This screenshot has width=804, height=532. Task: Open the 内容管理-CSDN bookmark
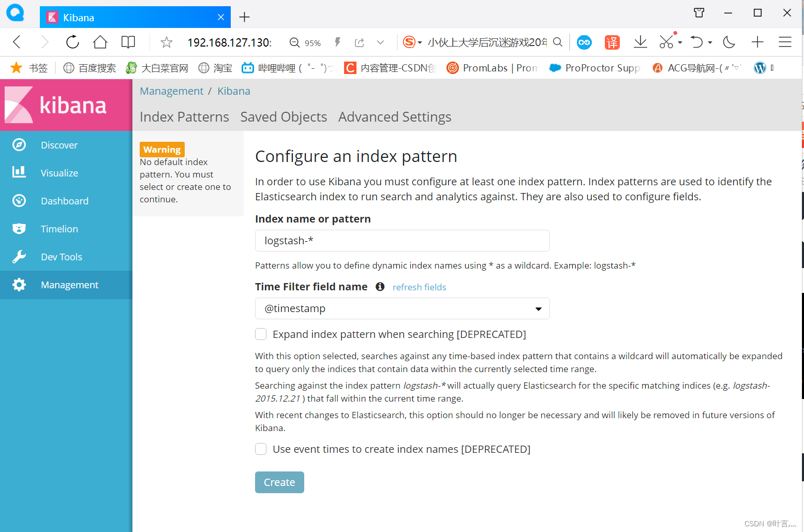[x=390, y=68]
